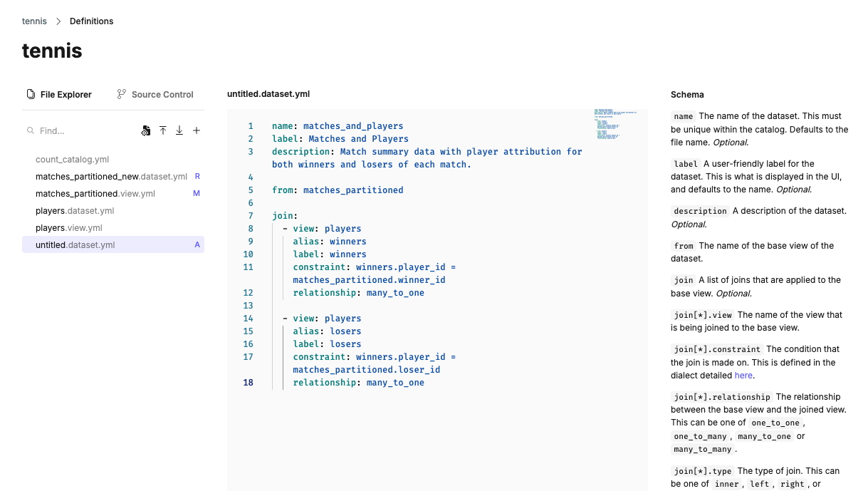This screenshot has height=491, width=868.
Task: Place cursor on 'name: matches_and_players' line
Action: [338, 126]
